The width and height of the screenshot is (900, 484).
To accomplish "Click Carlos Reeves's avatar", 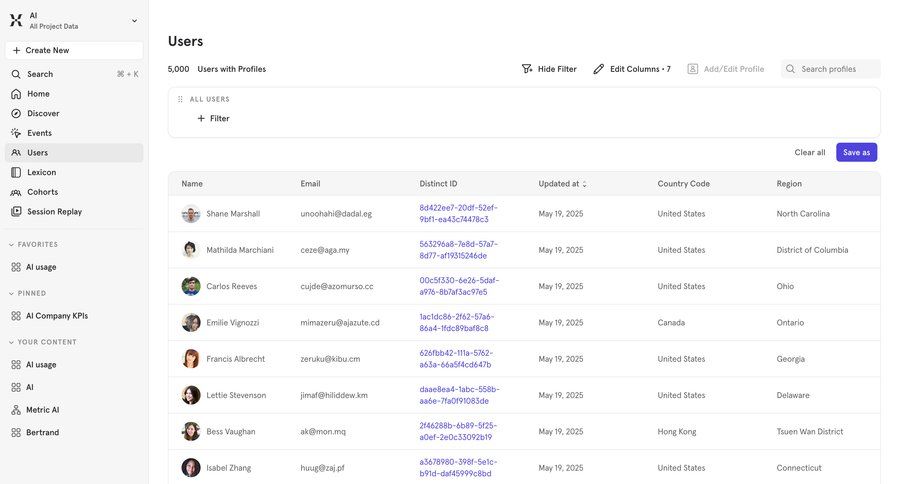I will point(191,286).
